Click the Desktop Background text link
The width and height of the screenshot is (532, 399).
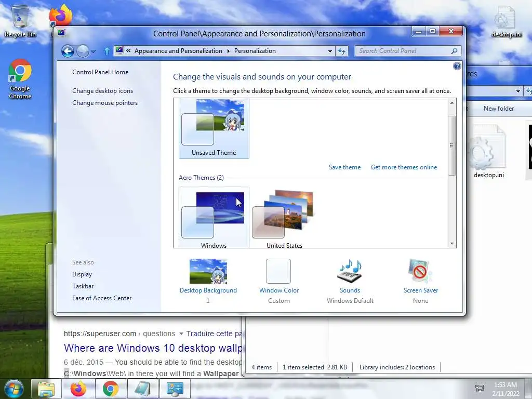tap(208, 290)
